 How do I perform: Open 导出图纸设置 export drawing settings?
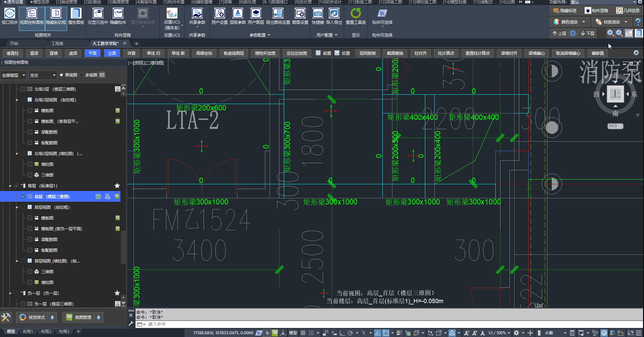[278, 16]
